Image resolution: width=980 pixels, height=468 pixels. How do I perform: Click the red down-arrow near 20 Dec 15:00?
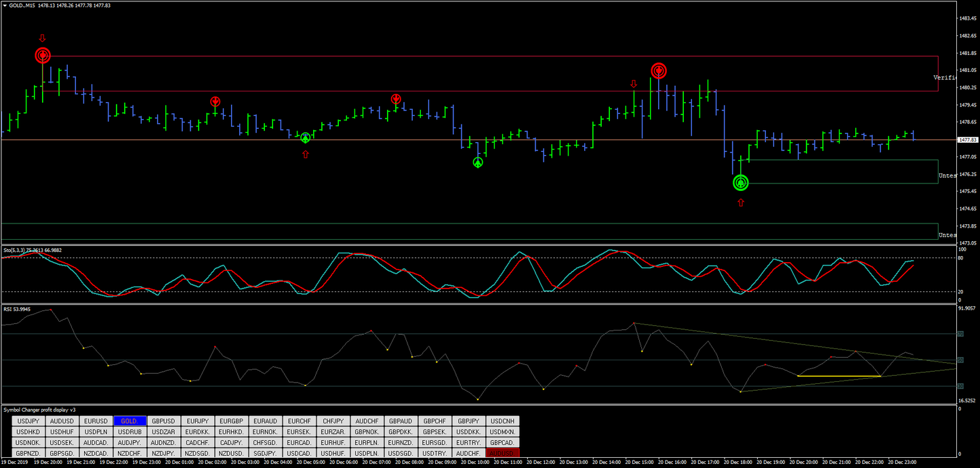point(634,84)
